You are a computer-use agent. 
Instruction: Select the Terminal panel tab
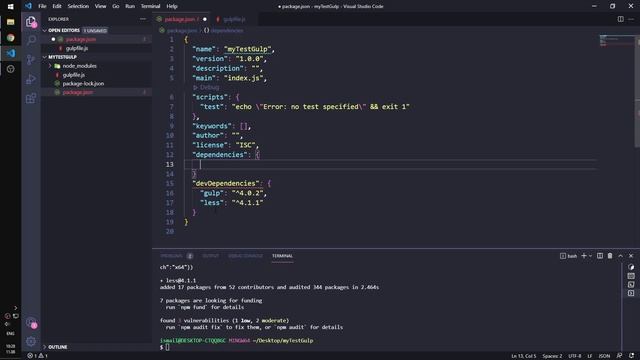point(282,256)
